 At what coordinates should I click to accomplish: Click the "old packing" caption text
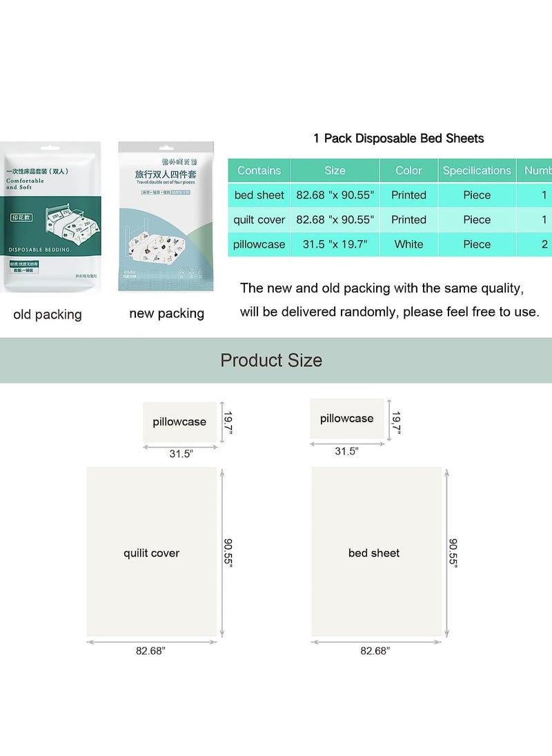point(48,315)
